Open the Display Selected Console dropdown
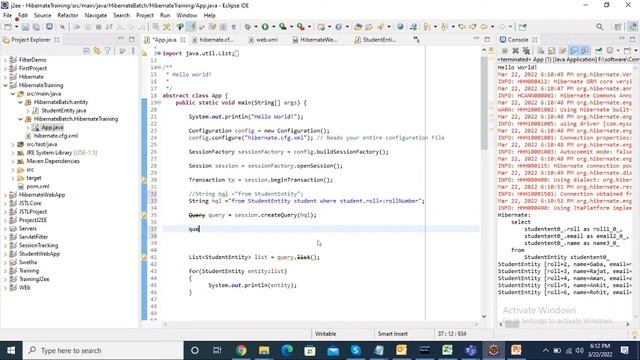640x360 pixels. (618, 51)
